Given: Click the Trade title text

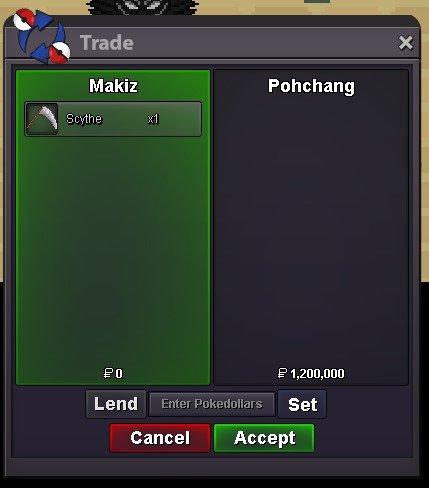Looking at the screenshot, I should pos(107,43).
